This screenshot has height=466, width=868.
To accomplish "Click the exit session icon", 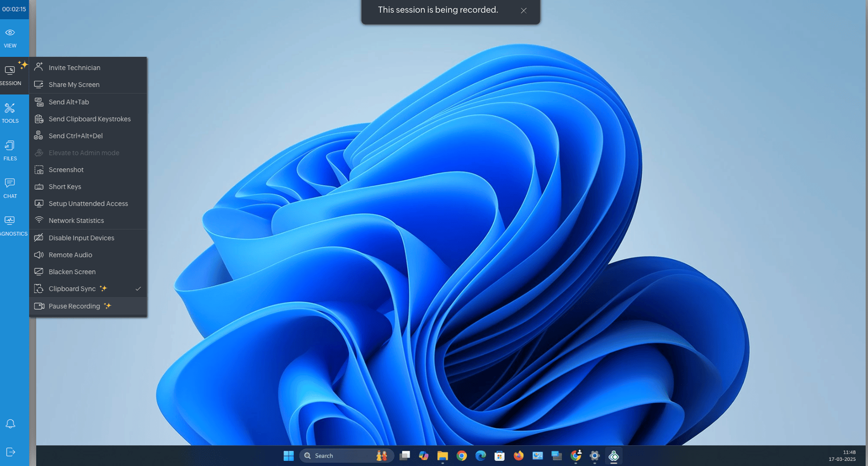I will coord(10,452).
